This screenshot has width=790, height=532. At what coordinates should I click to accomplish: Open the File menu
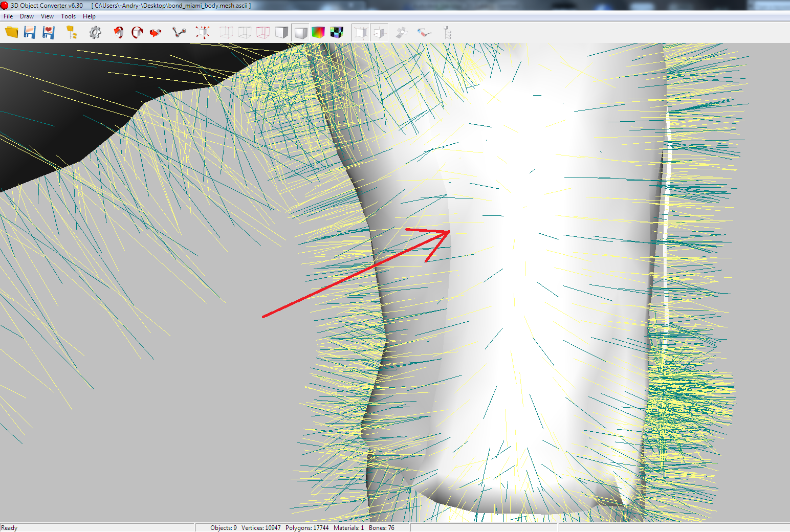click(8, 16)
